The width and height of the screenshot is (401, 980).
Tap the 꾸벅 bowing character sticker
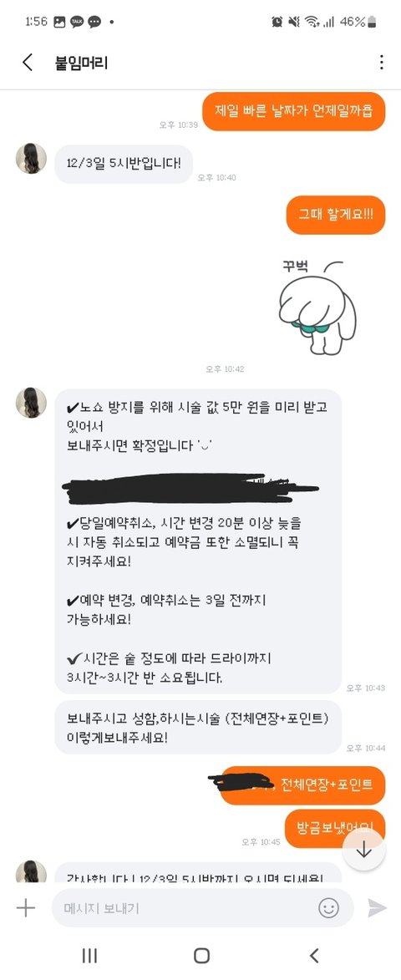[x=317, y=307]
